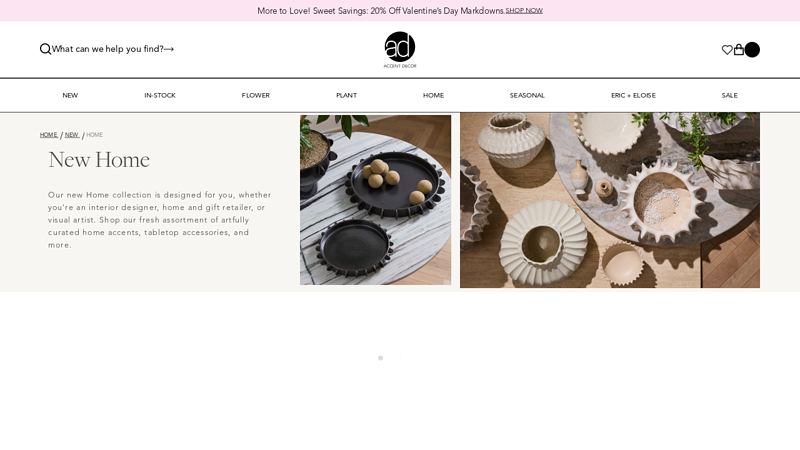The width and height of the screenshot is (800, 450).
Task: Open the HOME category menu
Action: coord(433,95)
